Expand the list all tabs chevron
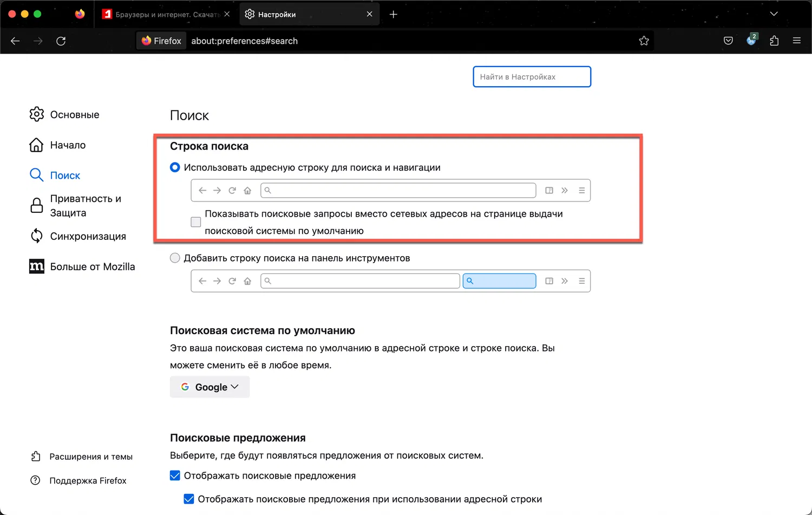The width and height of the screenshot is (812, 515). [774, 14]
